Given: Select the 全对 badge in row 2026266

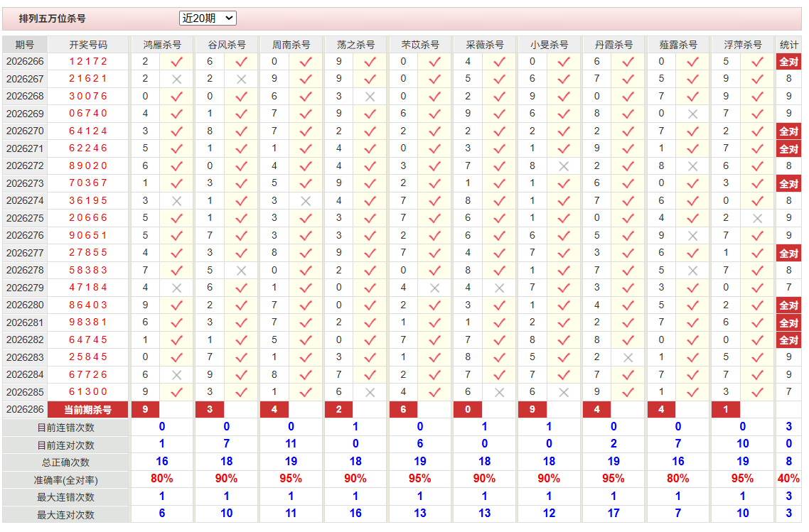Looking at the screenshot, I should 789,62.
